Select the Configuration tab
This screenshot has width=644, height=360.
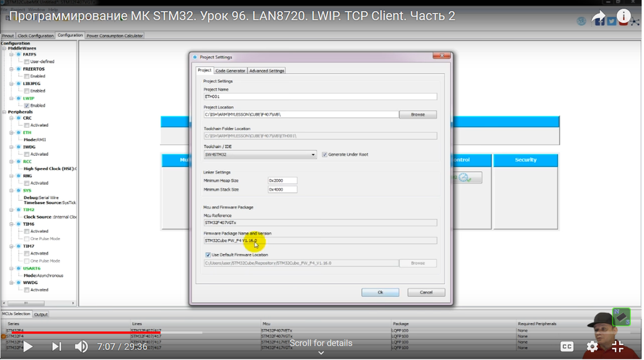pos(70,35)
